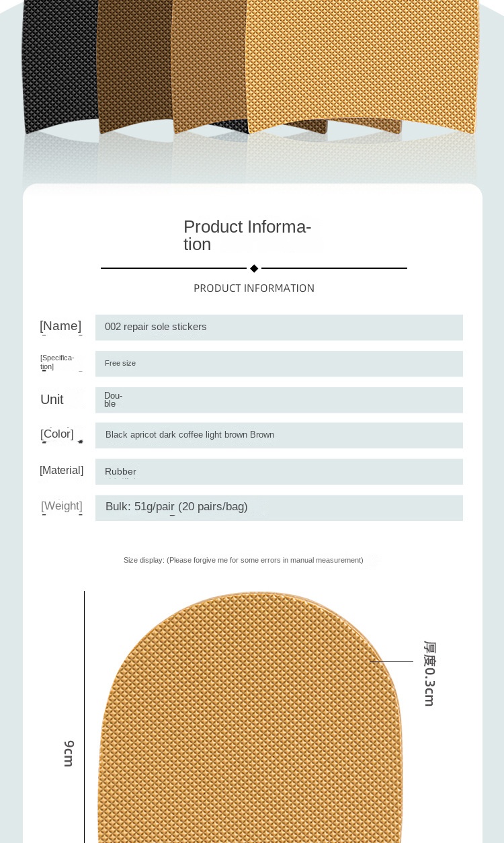Click the "Free size" specification field
Viewport: 504px width, 843px height.
click(279, 364)
